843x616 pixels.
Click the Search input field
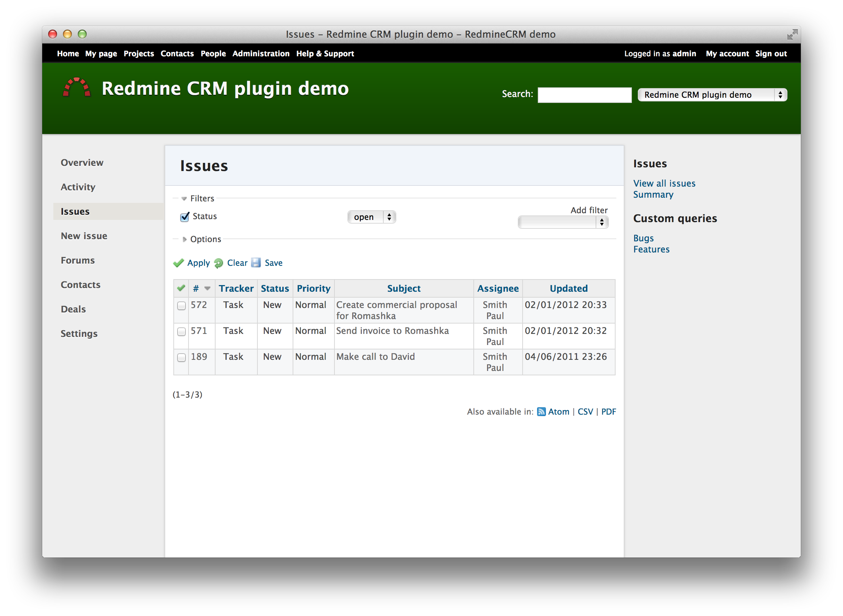[x=584, y=95]
